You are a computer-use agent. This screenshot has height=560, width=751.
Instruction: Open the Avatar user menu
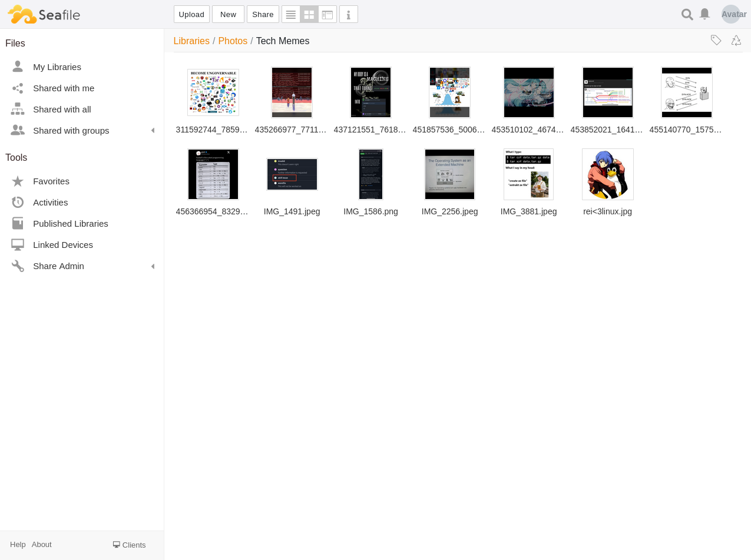pos(731,14)
